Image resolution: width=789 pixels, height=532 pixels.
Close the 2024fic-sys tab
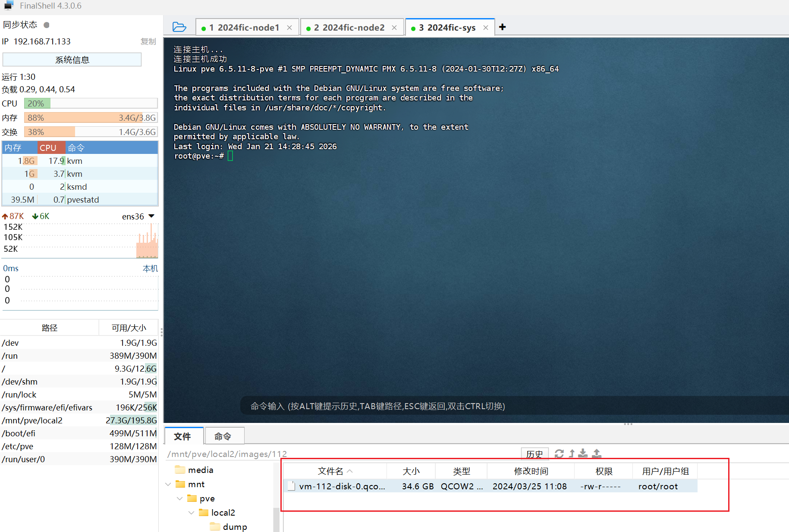(486, 28)
